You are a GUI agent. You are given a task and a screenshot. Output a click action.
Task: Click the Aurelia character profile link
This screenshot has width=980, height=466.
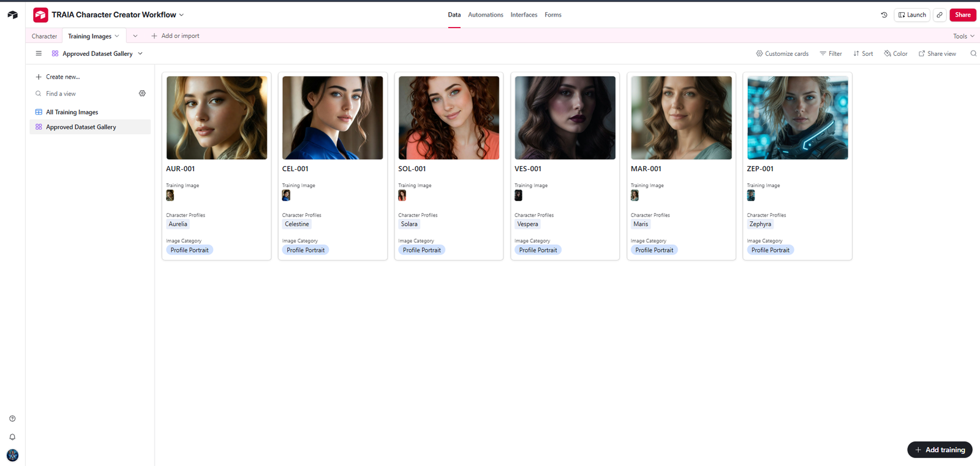coord(178,224)
